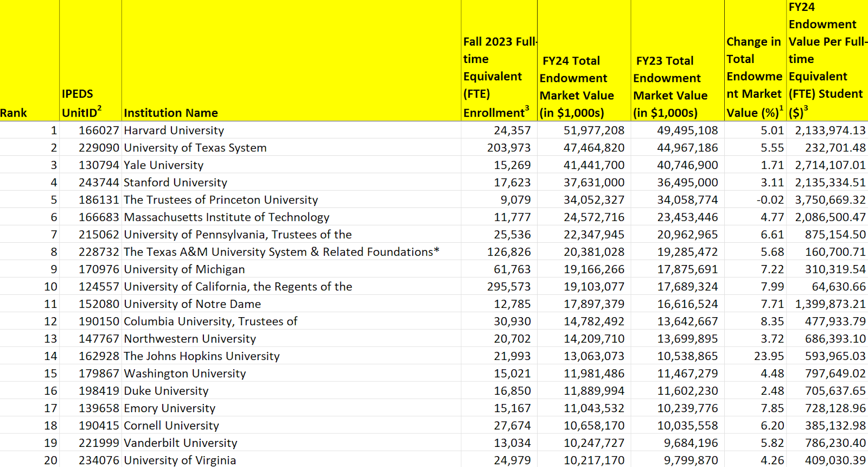
Task: Select FY24 endowment value 37,631,000
Action: click(584, 182)
